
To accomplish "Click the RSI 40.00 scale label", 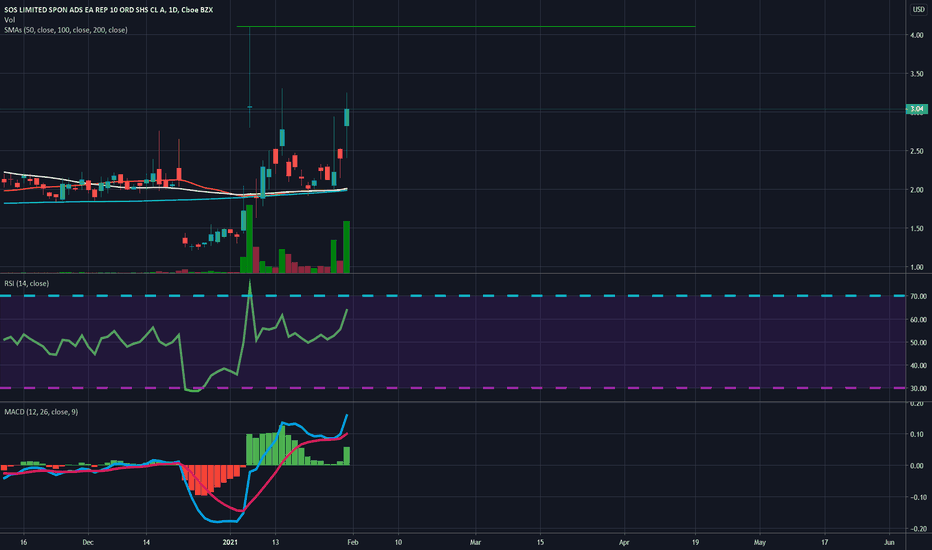I will pos(918,366).
